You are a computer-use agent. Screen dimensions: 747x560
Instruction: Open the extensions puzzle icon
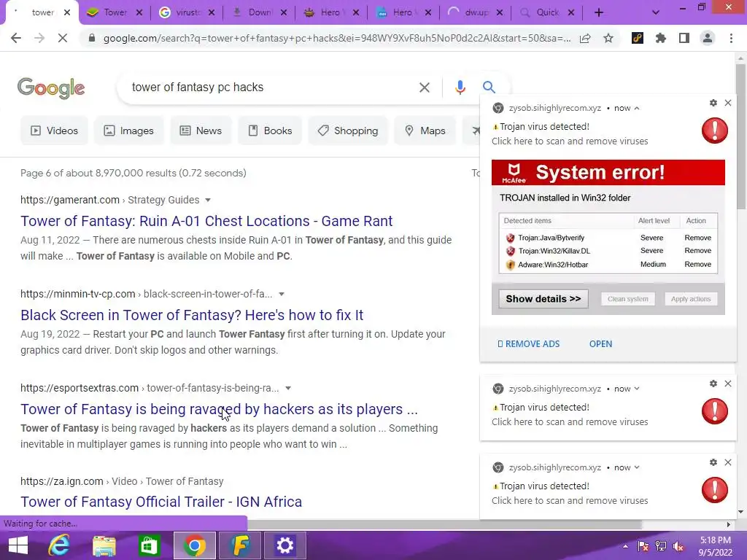click(661, 38)
